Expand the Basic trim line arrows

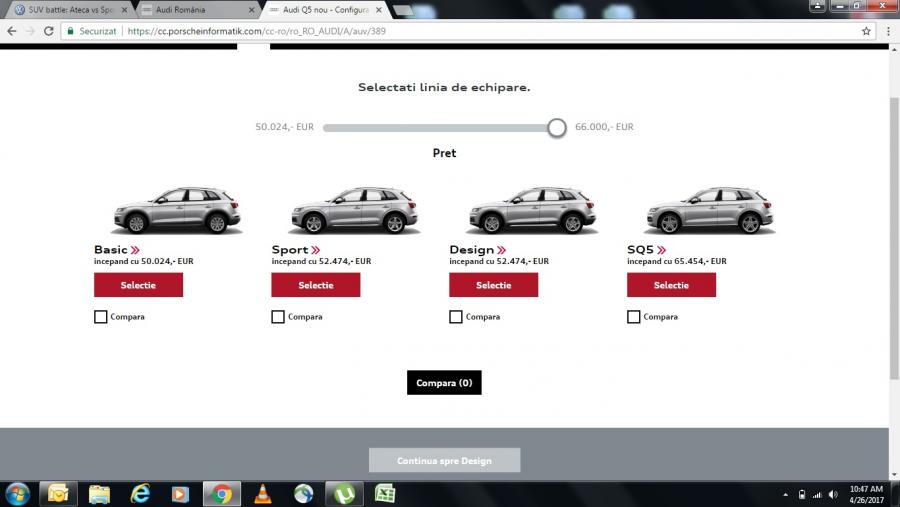[135, 250]
